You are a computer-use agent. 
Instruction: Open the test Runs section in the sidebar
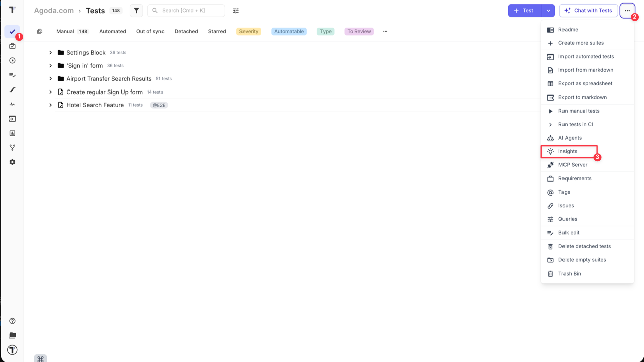pyautogui.click(x=12, y=60)
